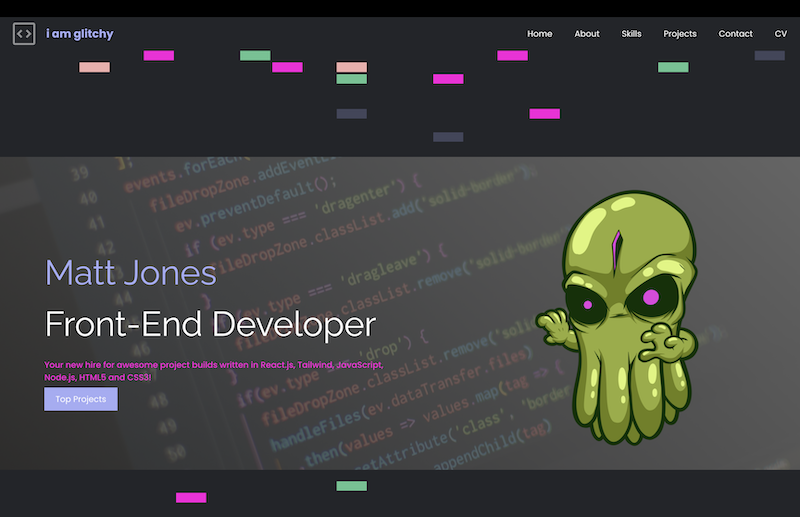Open the "i am glitchy" site title
Image resolution: width=800 pixels, height=517 pixels.
(x=80, y=34)
